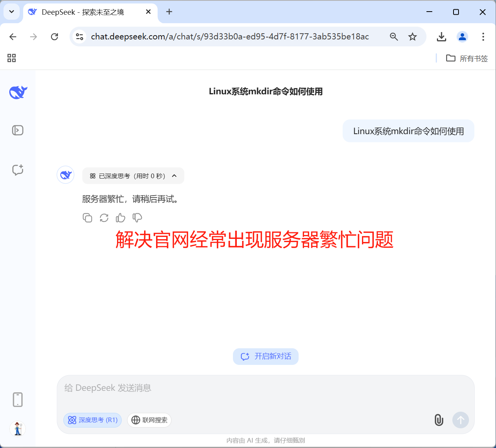
Task: Toggle 深度思考 (R1) mode
Action: [x=93, y=420]
